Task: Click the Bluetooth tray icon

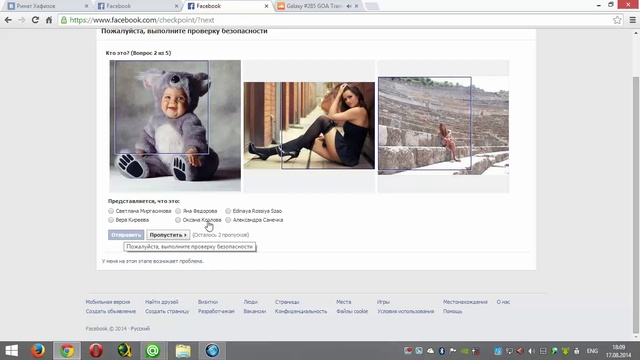Action: [x=442, y=351]
